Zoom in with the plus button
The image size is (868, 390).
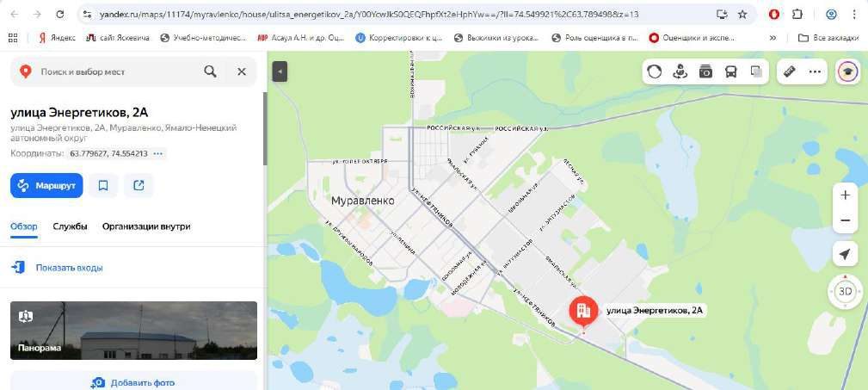846,195
